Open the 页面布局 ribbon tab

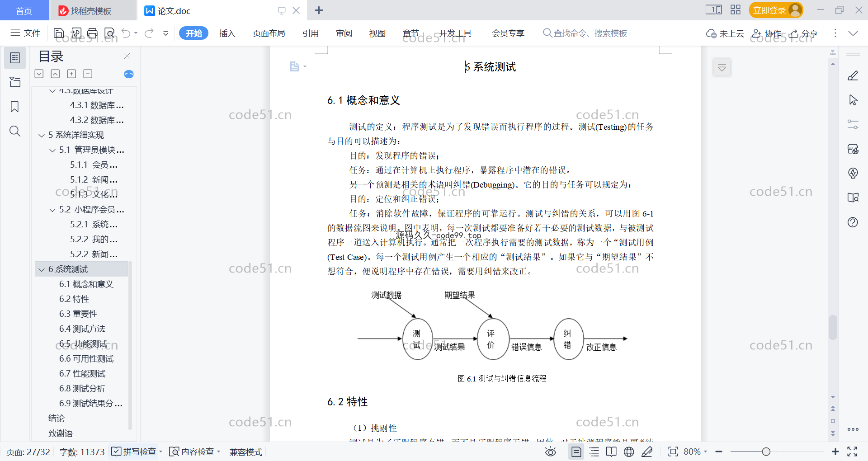pos(269,33)
